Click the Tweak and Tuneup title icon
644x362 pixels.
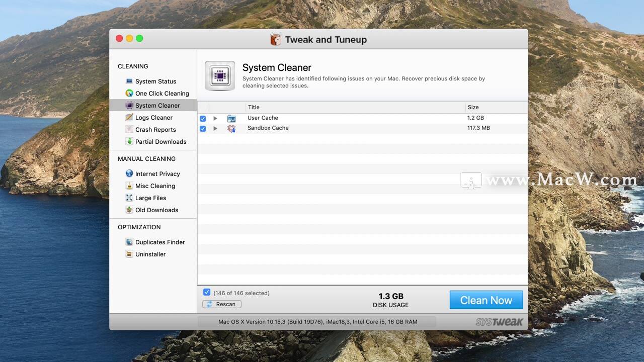(x=276, y=39)
